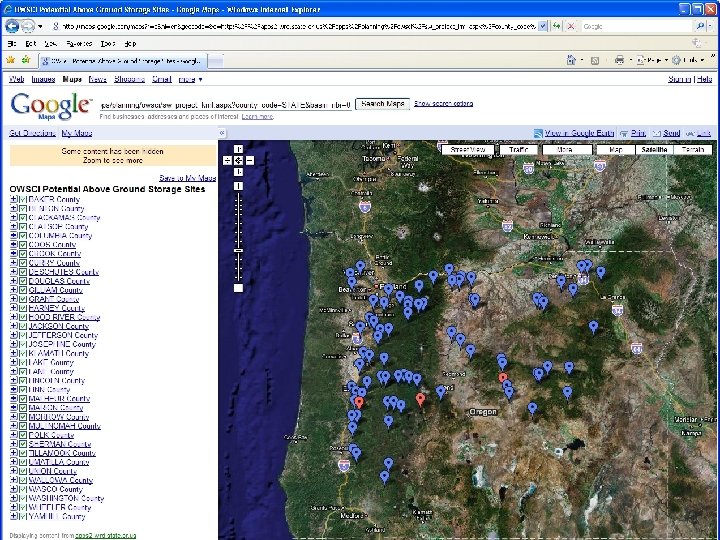
Task: Toggle HARNEY County checkbox
Action: click(22, 308)
